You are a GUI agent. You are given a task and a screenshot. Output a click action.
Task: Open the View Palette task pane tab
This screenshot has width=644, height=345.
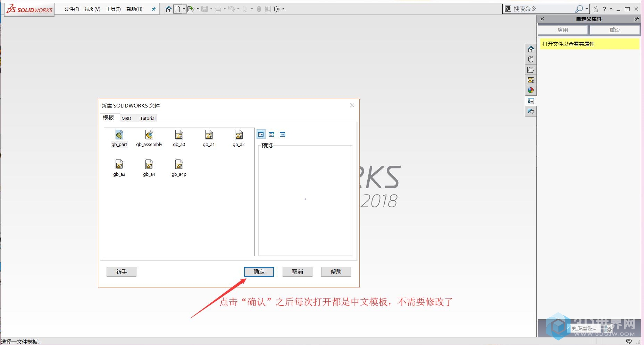pos(530,80)
